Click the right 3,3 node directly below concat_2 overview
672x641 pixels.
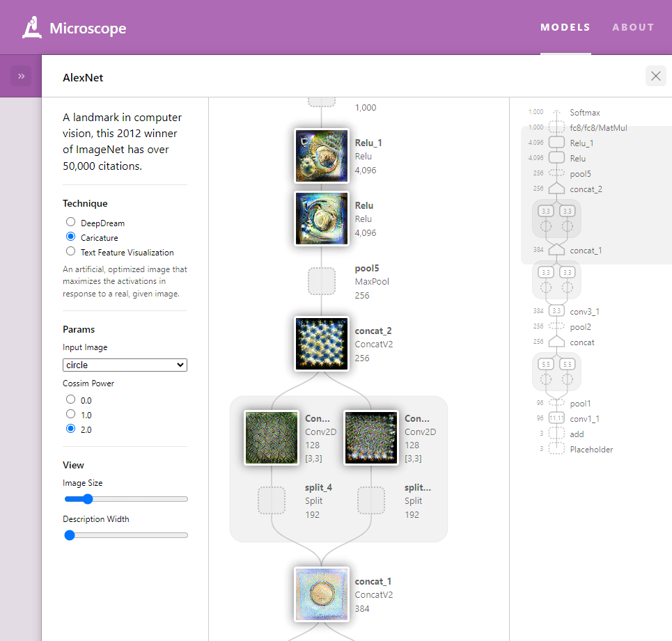[567, 211]
